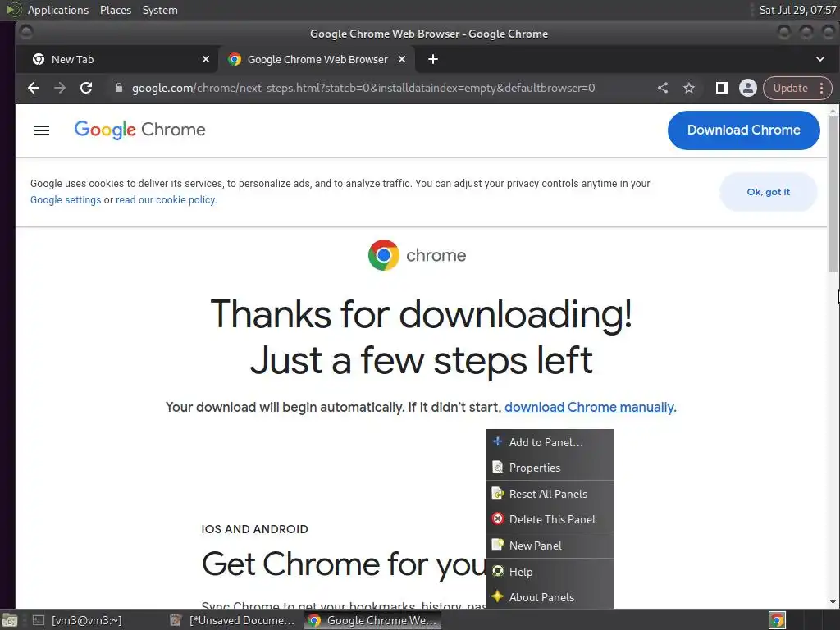Click the lock icon in address bar
840x630 pixels.
click(119, 88)
